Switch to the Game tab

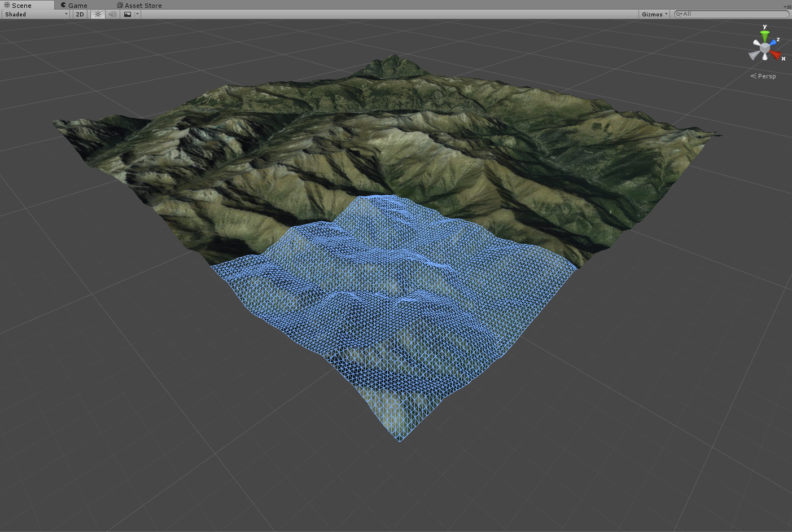point(74,5)
